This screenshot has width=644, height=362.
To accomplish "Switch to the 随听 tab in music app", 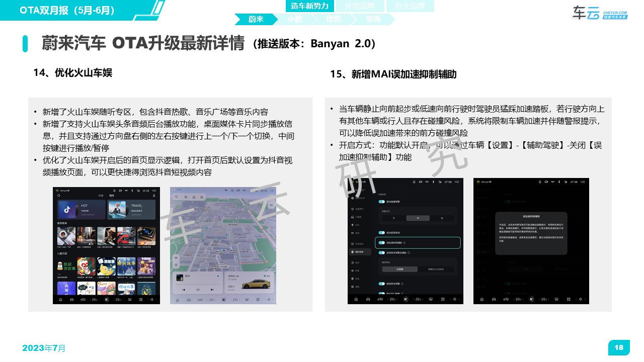I will [x=112, y=196].
